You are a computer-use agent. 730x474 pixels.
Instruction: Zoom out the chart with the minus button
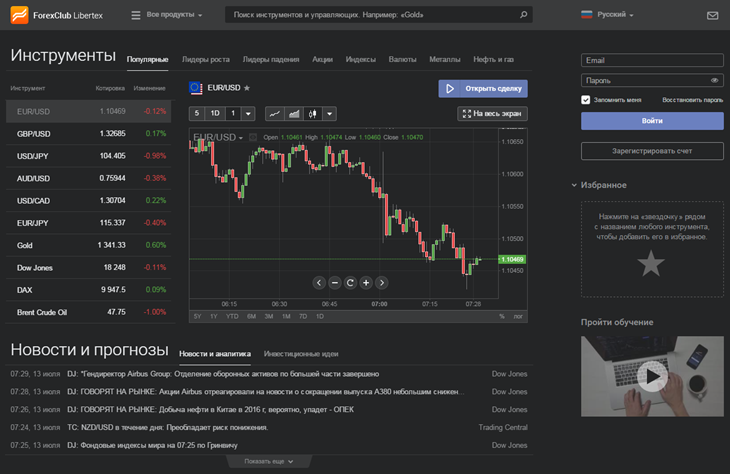click(335, 282)
